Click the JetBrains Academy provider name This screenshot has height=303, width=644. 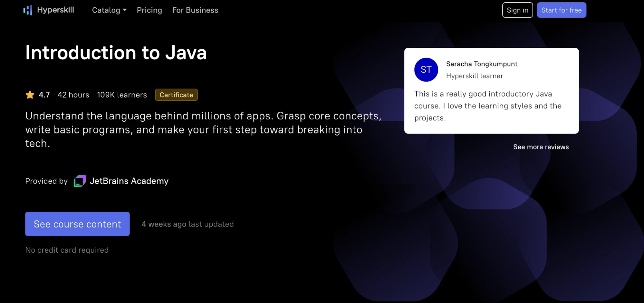(x=129, y=181)
